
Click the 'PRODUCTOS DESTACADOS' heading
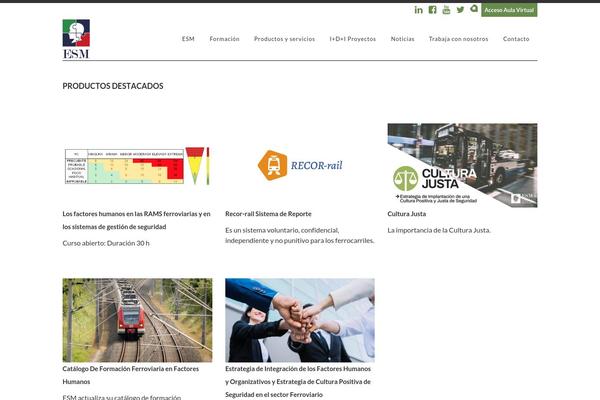tap(113, 86)
